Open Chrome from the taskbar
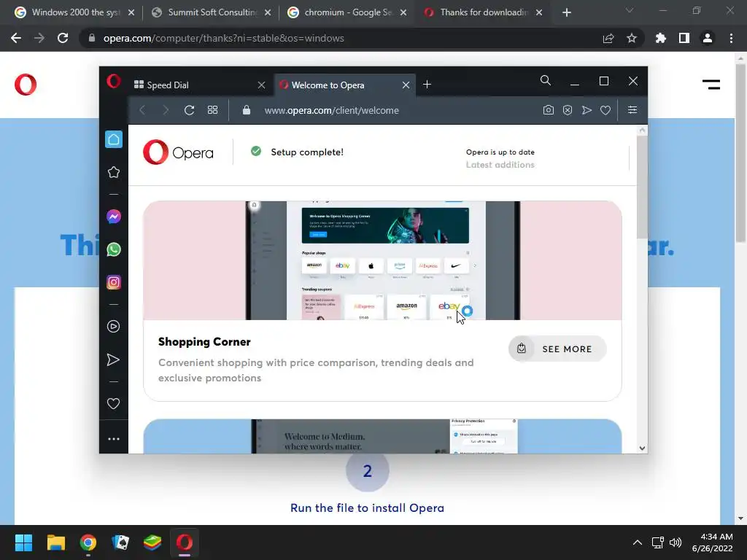 pos(88,542)
